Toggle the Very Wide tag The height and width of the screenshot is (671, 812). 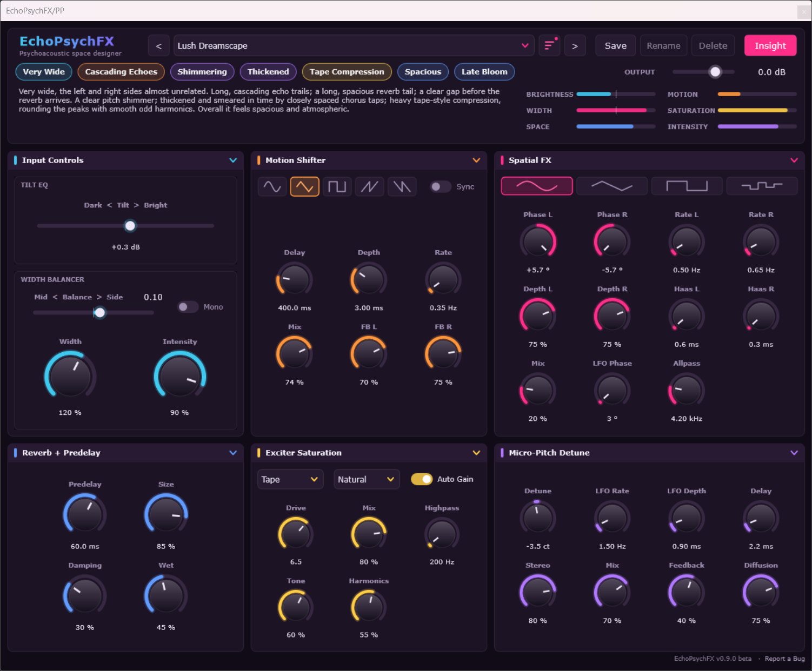point(44,72)
